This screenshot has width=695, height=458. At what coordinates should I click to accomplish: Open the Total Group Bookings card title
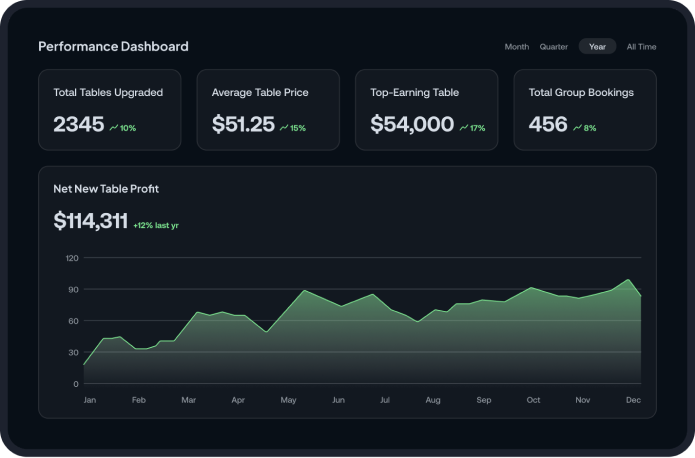(x=581, y=92)
